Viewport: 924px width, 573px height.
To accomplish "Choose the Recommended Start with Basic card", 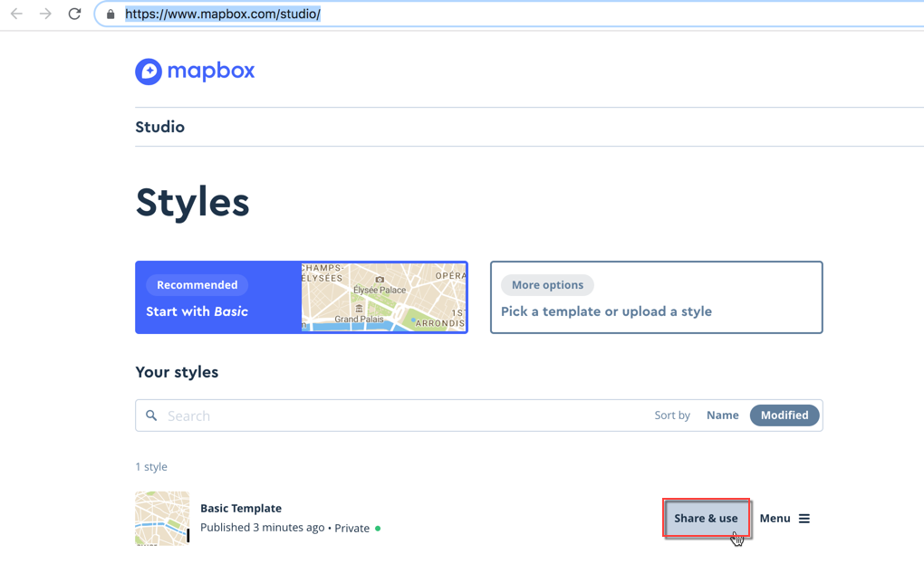I will click(x=302, y=298).
